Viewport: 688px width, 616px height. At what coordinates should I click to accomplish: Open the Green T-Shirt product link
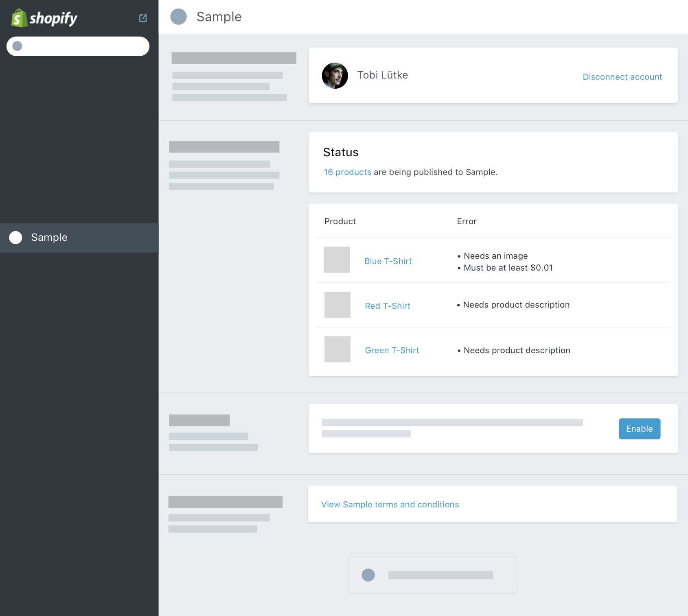[x=392, y=350]
